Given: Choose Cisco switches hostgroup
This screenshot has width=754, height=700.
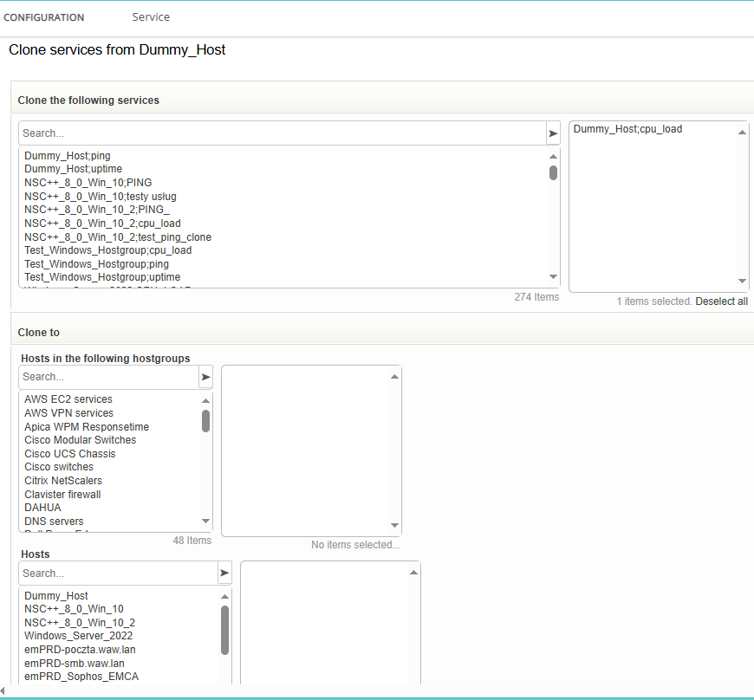Looking at the screenshot, I should click(x=59, y=467).
